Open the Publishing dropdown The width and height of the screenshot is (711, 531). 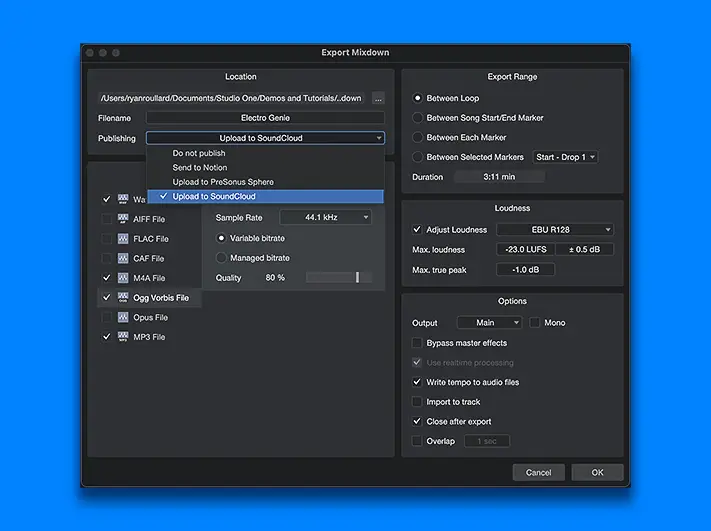point(265,138)
